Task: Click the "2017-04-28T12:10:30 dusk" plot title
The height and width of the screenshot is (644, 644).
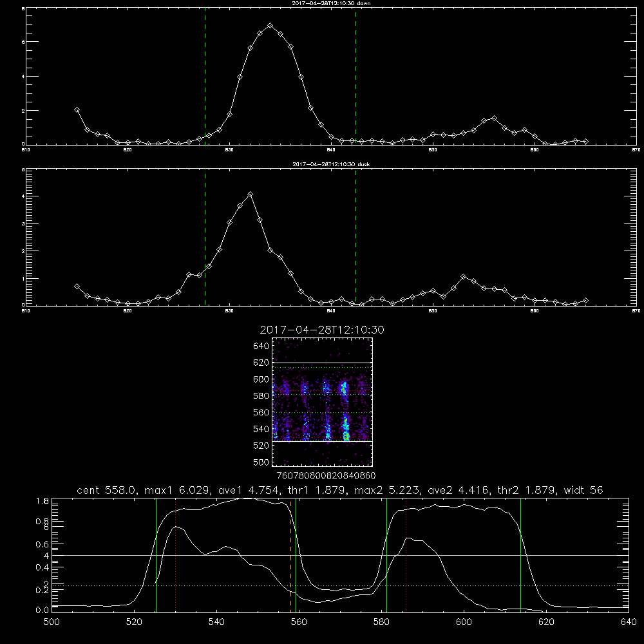Action: [331, 164]
